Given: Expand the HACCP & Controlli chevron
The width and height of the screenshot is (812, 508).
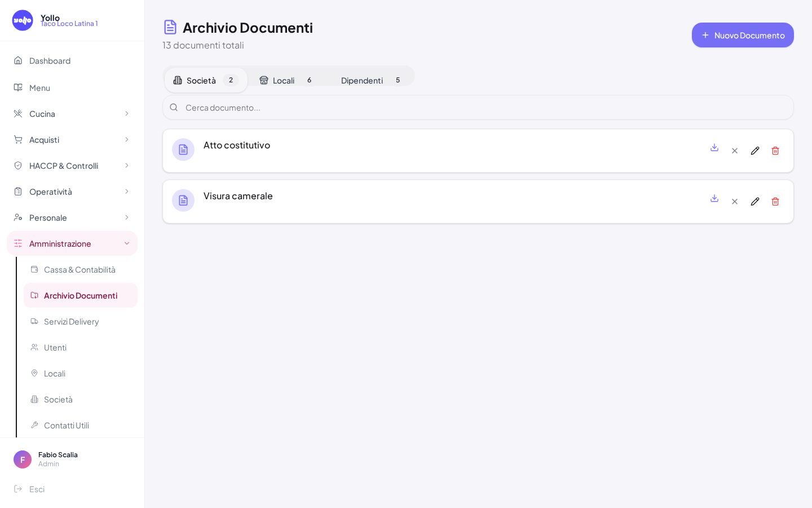Looking at the screenshot, I should [127, 165].
